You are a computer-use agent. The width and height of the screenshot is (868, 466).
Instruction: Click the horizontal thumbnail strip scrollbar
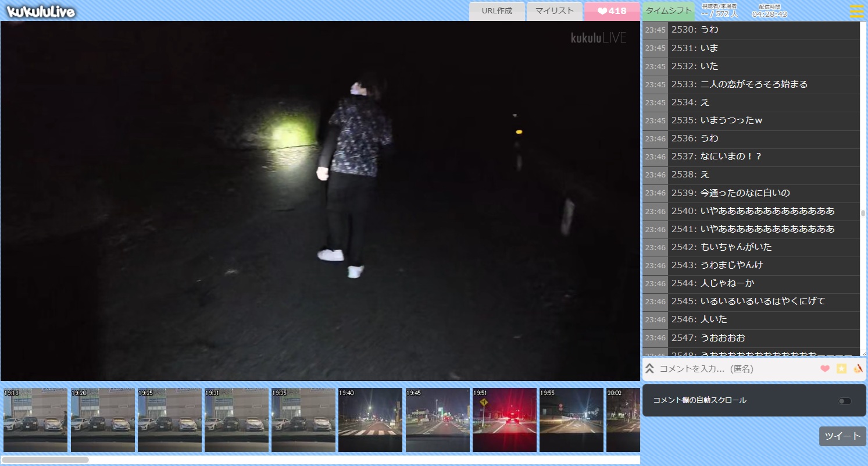click(45, 460)
